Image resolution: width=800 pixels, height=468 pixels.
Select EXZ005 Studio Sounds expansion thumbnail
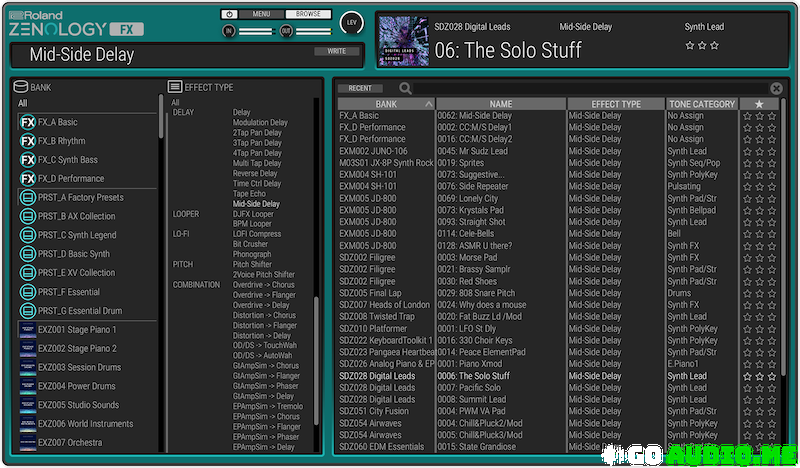[x=28, y=405]
